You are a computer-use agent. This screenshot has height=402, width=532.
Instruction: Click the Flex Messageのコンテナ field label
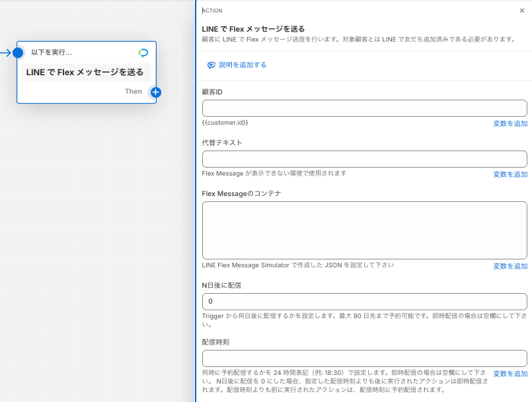pyautogui.click(x=241, y=193)
